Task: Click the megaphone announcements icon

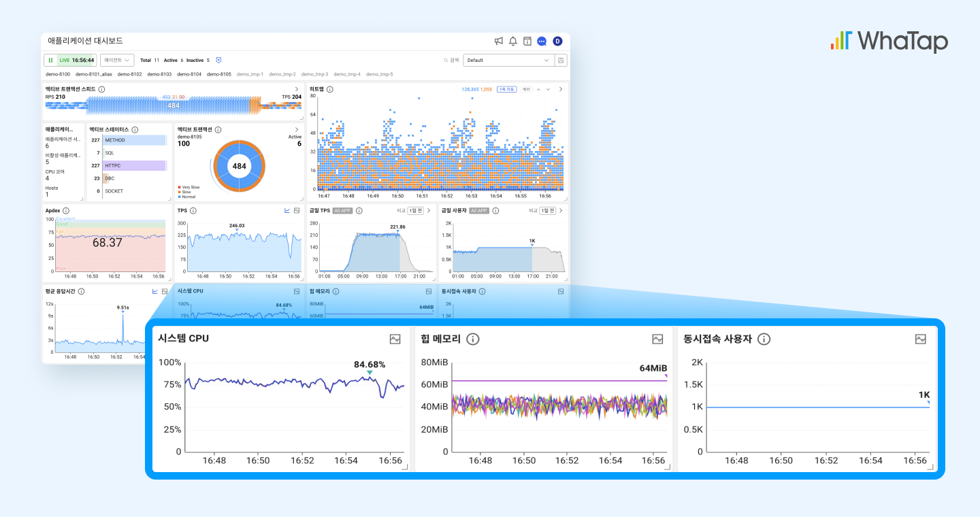Action: (x=499, y=41)
